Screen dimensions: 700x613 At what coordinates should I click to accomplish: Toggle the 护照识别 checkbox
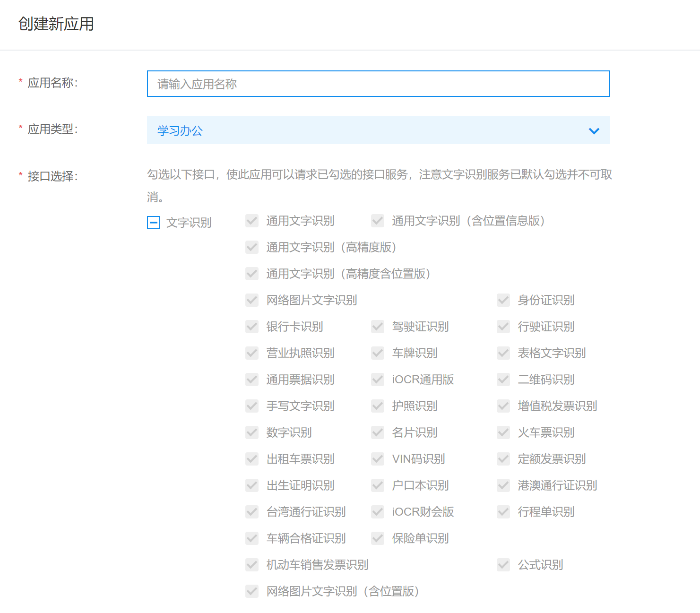[x=378, y=406]
